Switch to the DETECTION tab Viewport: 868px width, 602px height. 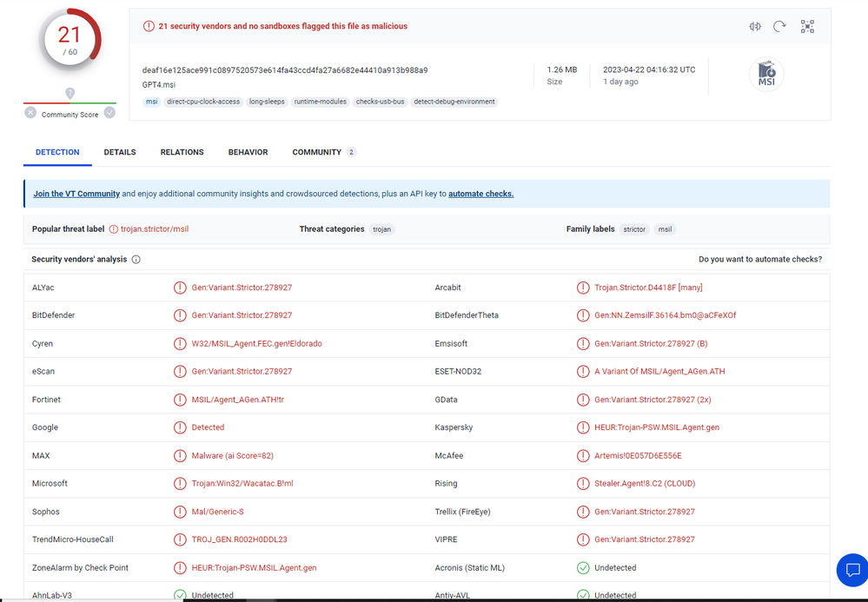click(x=57, y=152)
